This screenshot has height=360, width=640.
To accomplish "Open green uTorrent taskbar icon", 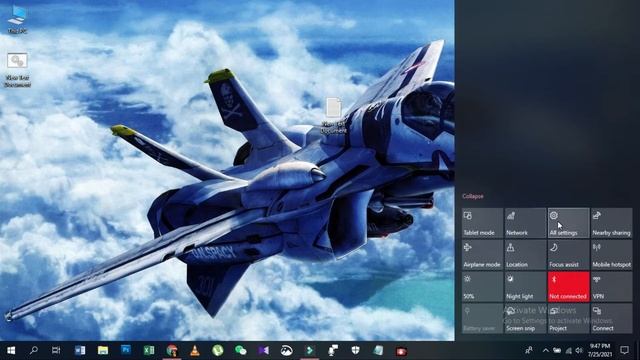I will pos(218,350).
